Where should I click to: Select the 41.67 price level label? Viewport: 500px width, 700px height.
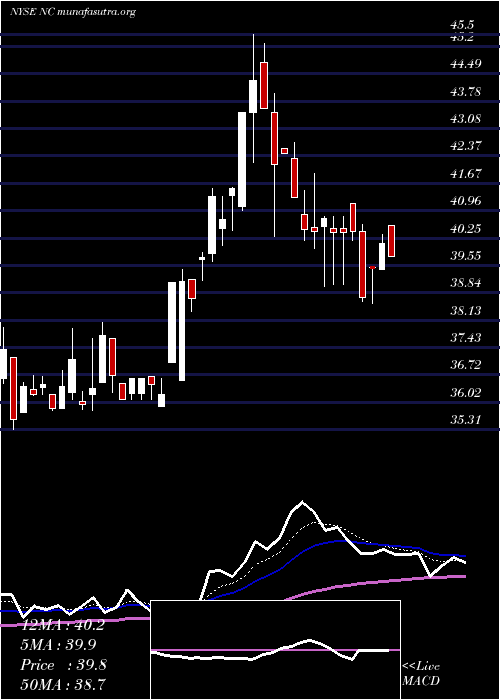[x=466, y=174]
